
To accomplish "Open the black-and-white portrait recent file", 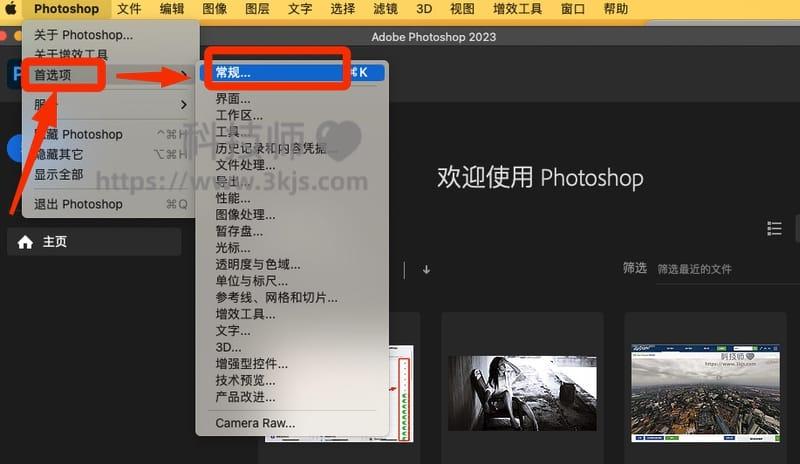I will click(522, 393).
